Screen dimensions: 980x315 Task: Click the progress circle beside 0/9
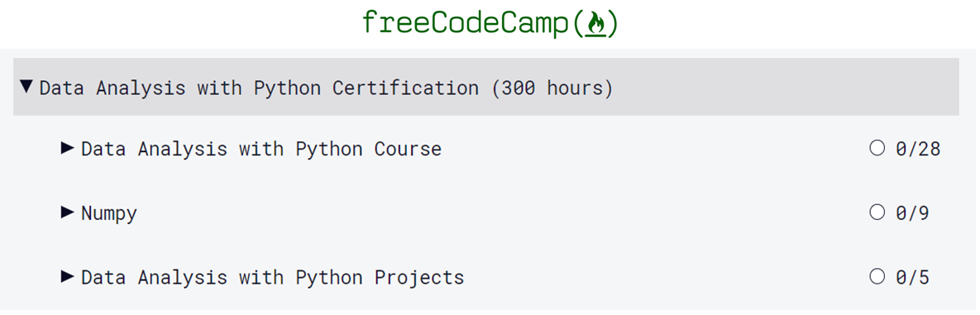click(x=877, y=212)
